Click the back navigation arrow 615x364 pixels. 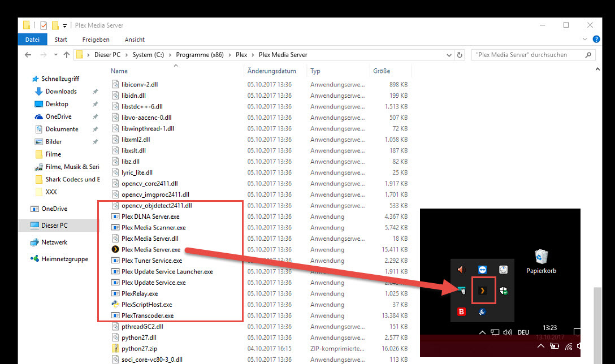tap(28, 55)
